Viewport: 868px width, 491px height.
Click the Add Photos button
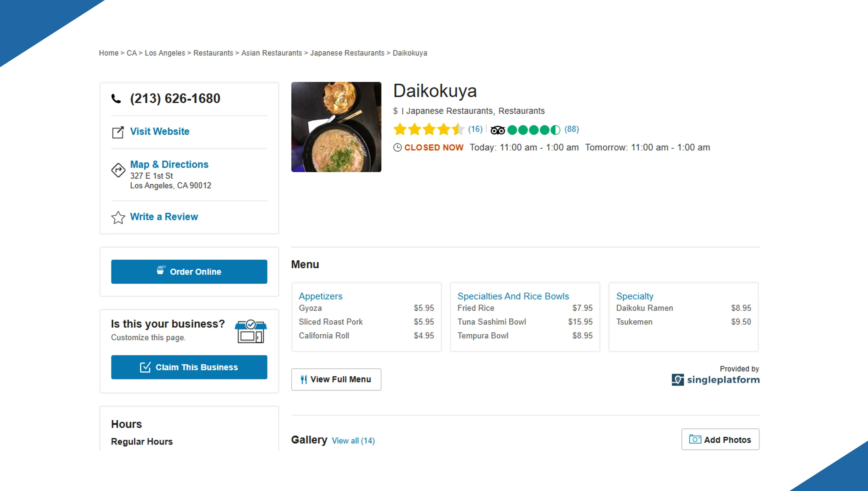(720, 439)
